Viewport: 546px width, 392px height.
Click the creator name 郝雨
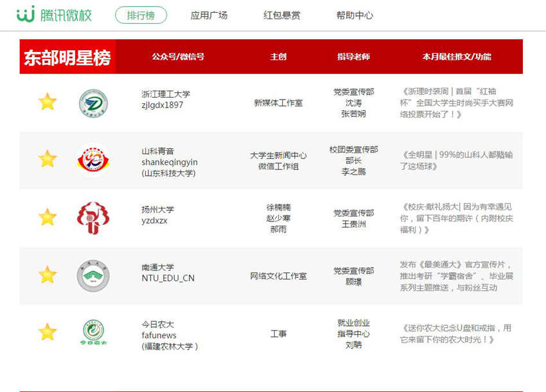[x=278, y=230]
